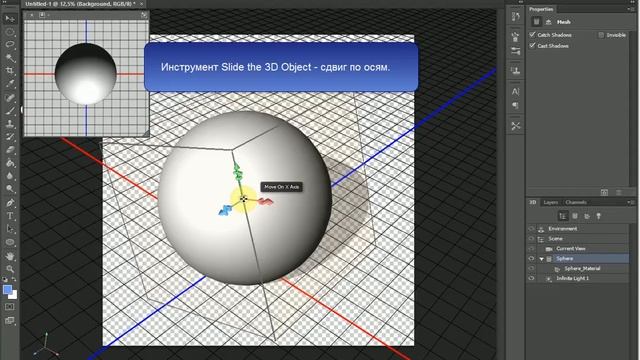Select the Crop tool
640x360 pixels.
click(10, 70)
